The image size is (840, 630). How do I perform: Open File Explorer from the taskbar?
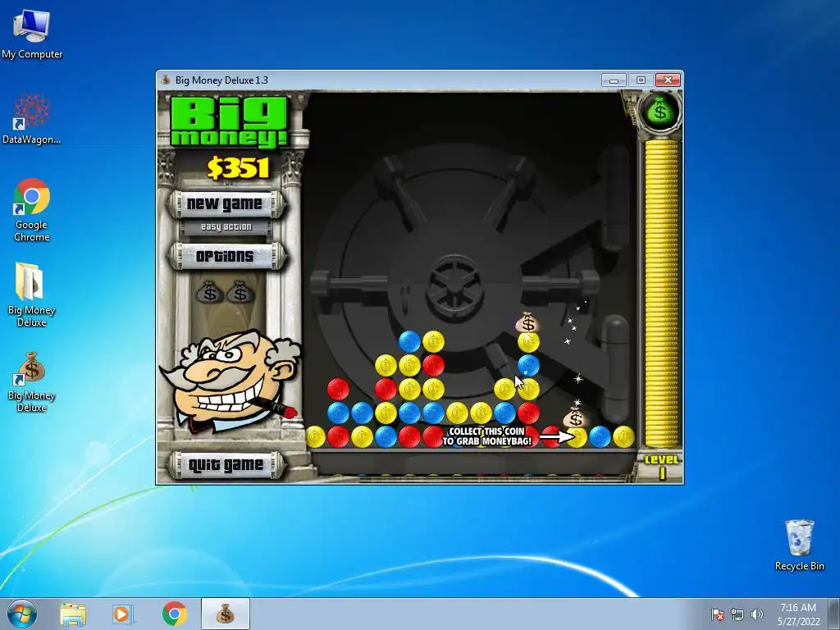point(73,614)
